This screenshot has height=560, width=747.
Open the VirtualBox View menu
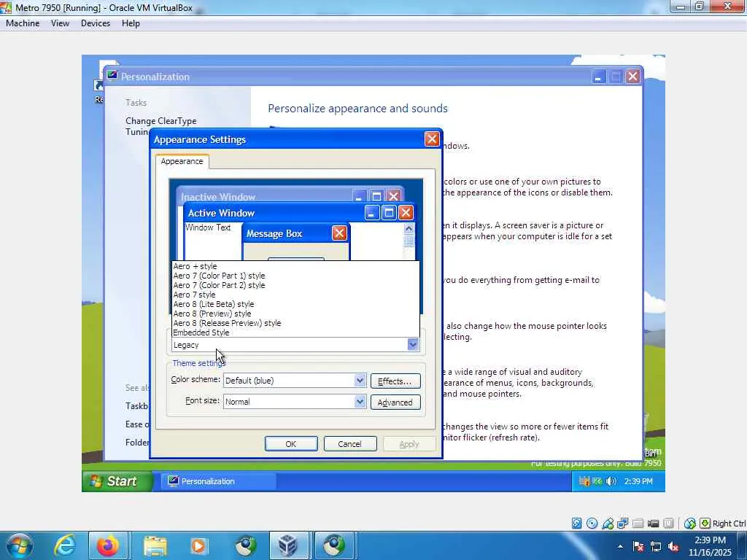coord(60,23)
